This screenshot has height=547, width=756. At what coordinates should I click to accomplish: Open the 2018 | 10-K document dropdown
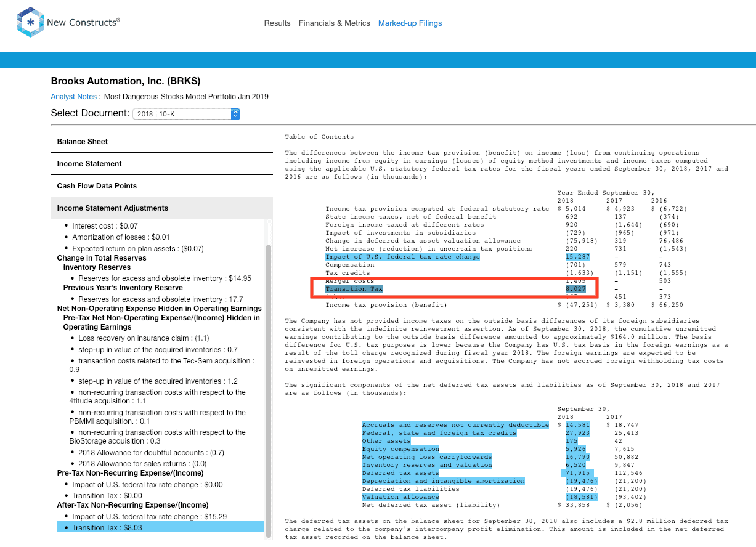pyautogui.click(x=187, y=114)
